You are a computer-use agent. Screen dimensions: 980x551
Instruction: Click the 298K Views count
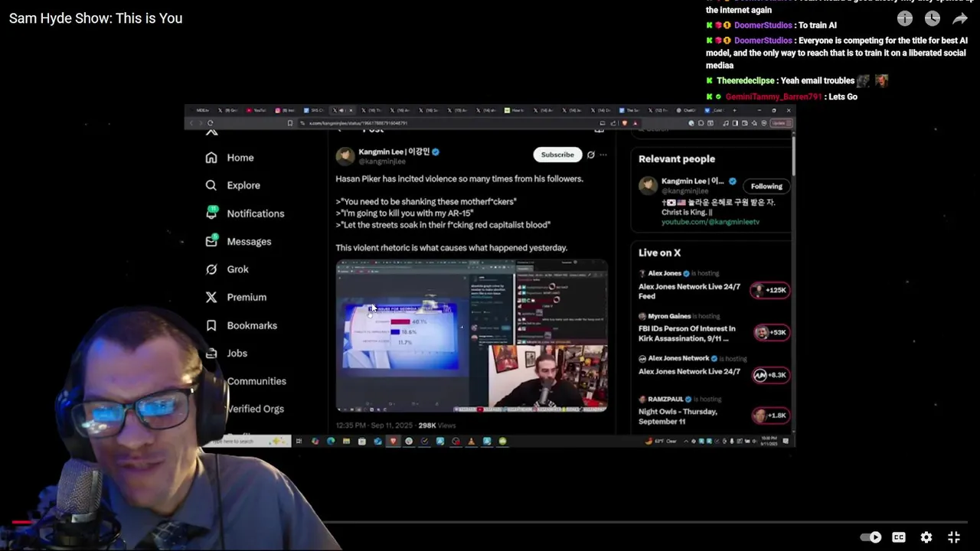pyautogui.click(x=436, y=425)
